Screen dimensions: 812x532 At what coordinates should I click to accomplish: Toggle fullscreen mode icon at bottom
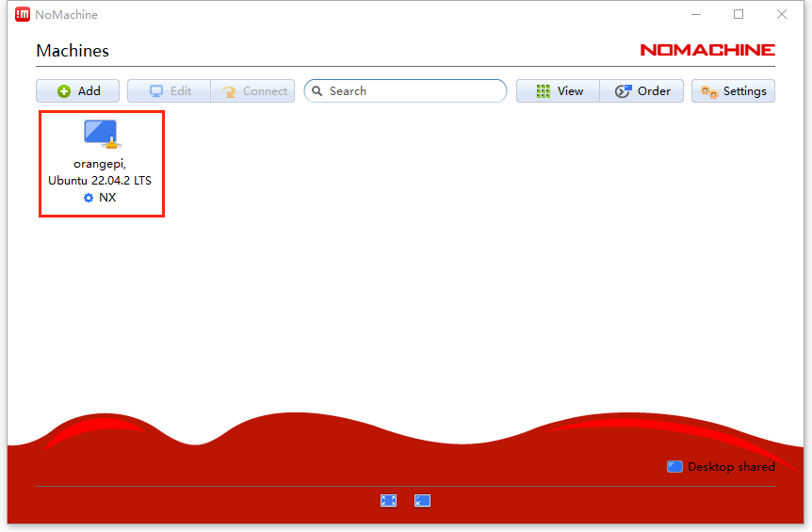pyautogui.click(x=388, y=501)
